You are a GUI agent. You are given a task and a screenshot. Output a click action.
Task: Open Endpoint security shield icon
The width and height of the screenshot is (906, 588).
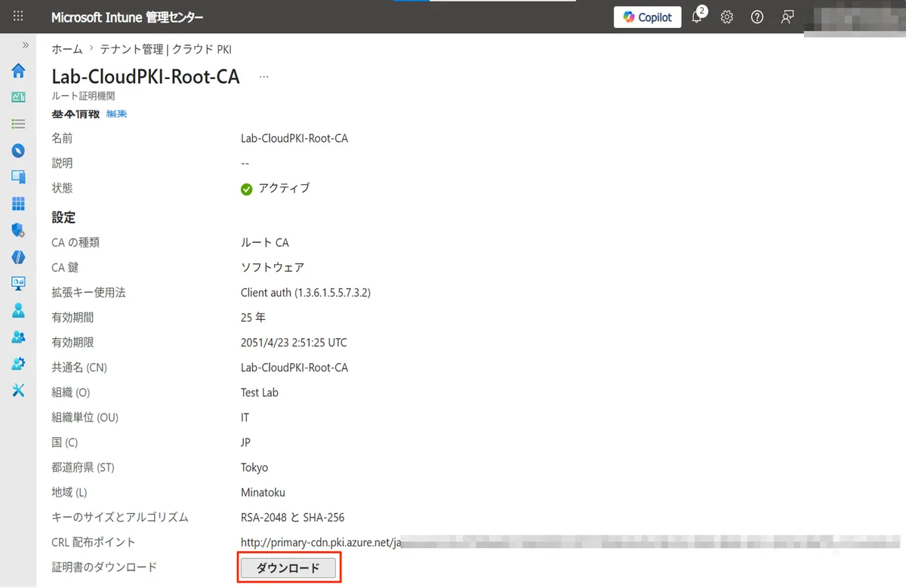[18, 230]
